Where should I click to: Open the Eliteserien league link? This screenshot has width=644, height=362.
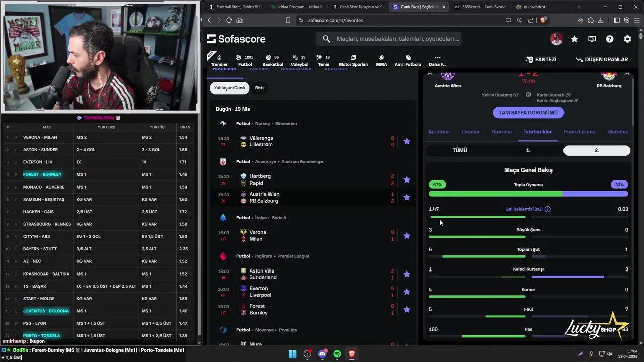coord(286,124)
